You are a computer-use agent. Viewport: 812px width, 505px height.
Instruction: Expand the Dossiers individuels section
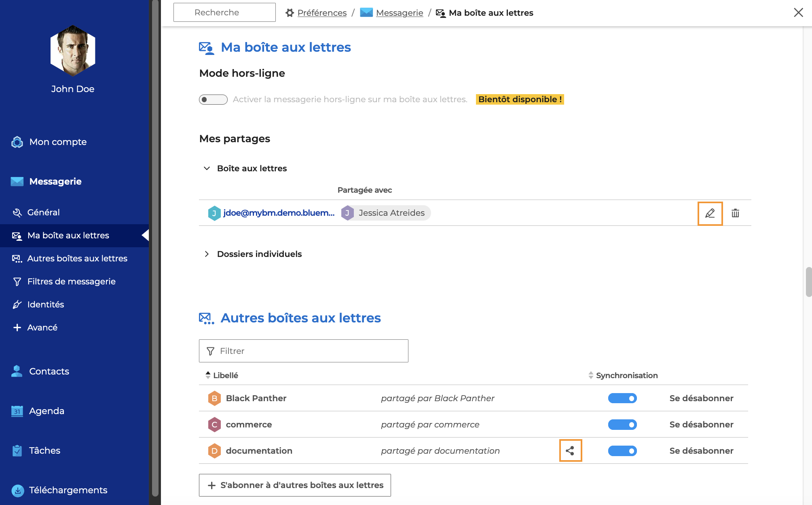point(207,254)
